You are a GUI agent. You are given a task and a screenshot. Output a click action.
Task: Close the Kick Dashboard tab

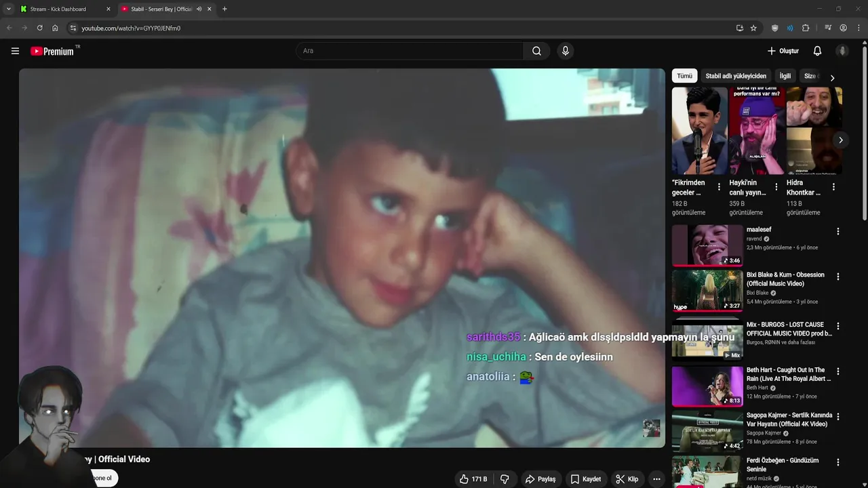(x=108, y=9)
